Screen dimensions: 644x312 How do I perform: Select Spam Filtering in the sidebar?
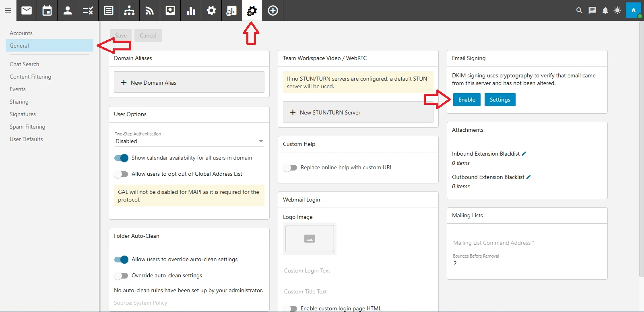pyautogui.click(x=27, y=127)
